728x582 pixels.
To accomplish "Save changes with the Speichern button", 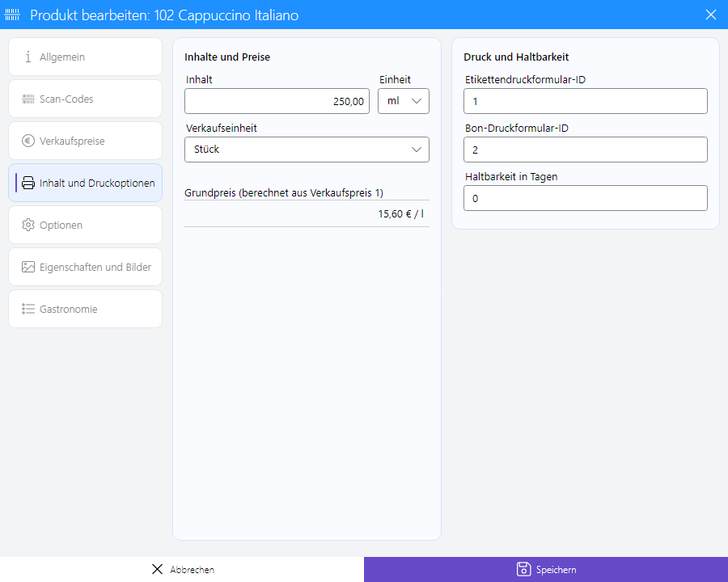I will (546, 569).
